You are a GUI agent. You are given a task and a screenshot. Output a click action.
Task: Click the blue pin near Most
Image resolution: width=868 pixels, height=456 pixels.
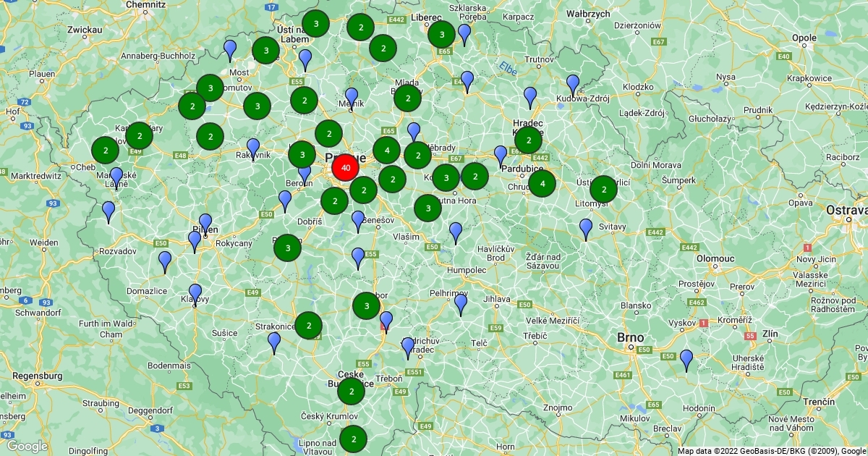(230, 50)
